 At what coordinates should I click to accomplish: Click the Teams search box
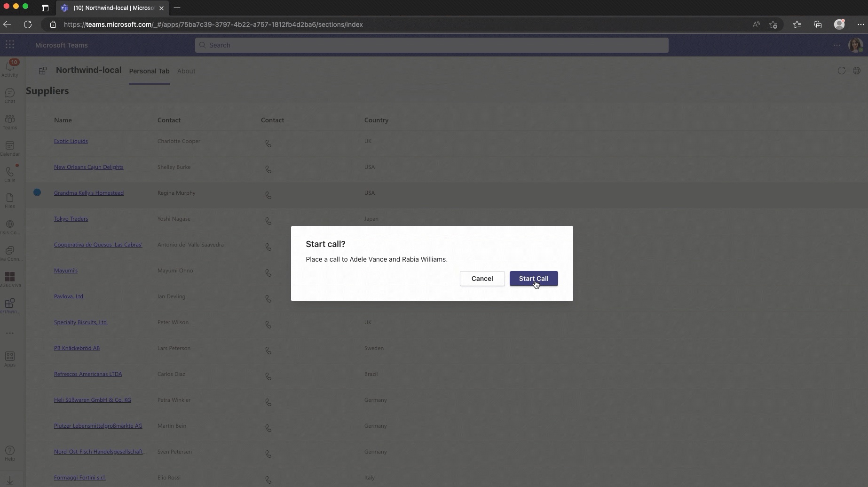pos(432,45)
